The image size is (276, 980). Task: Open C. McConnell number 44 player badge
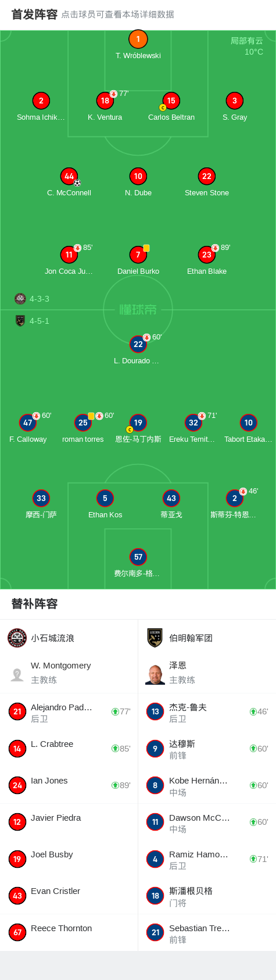coord(69,176)
